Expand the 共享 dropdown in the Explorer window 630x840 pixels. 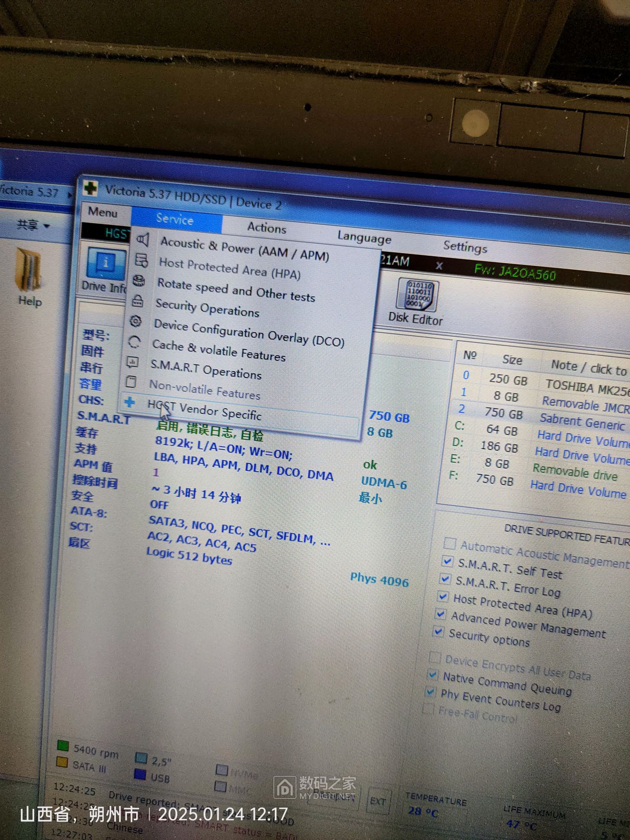pos(33,225)
